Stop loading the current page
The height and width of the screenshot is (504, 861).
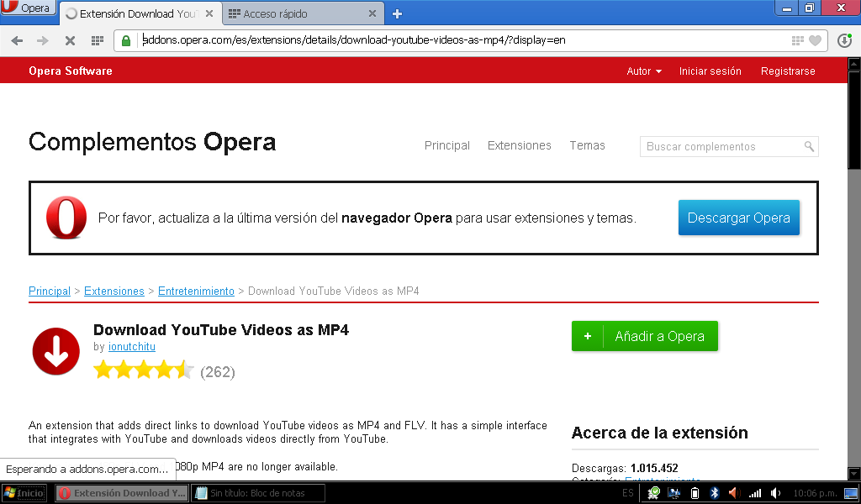click(x=70, y=40)
